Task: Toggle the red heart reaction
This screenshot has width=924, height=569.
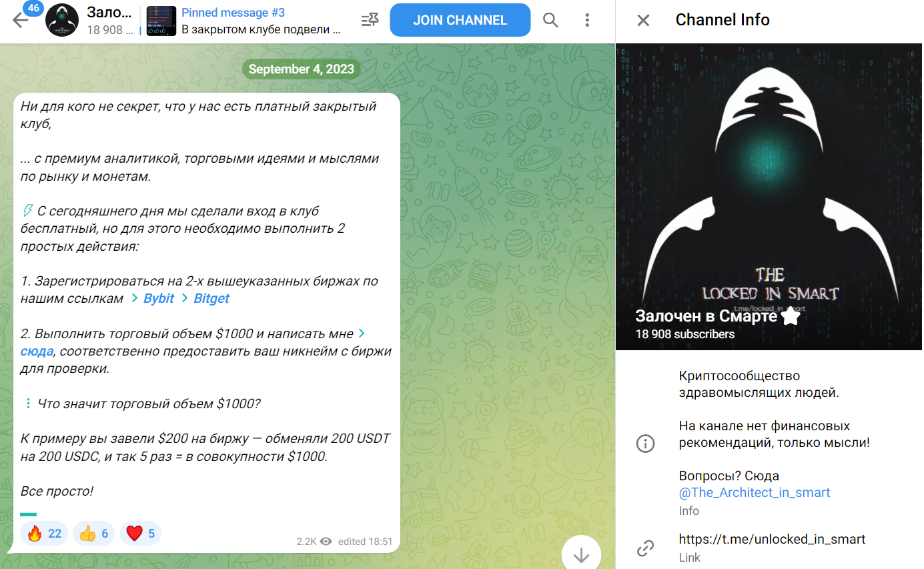Action: (x=140, y=534)
